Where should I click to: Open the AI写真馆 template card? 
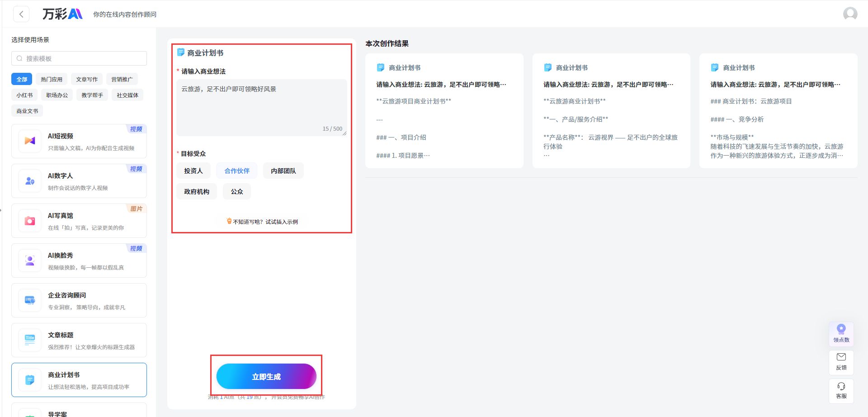(x=79, y=221)
